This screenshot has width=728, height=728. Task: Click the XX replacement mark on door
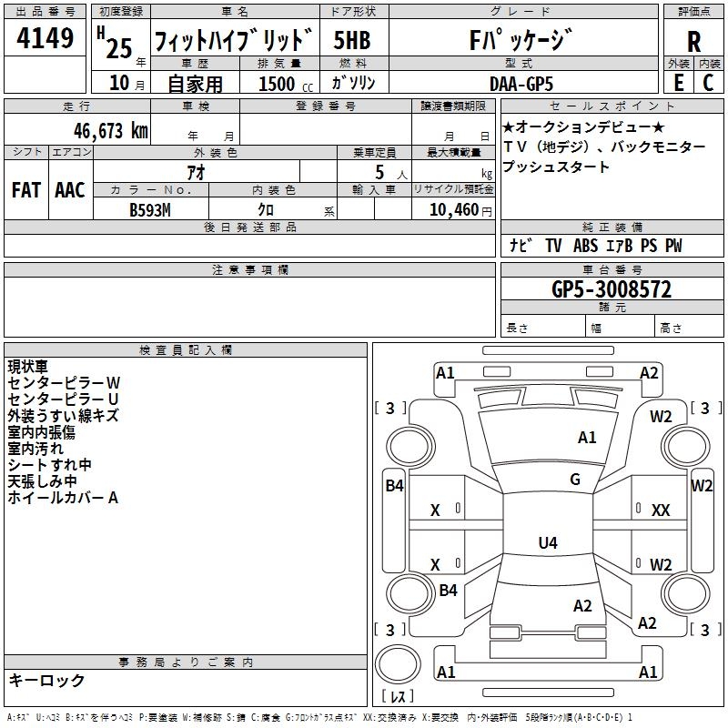coord(661,511)
